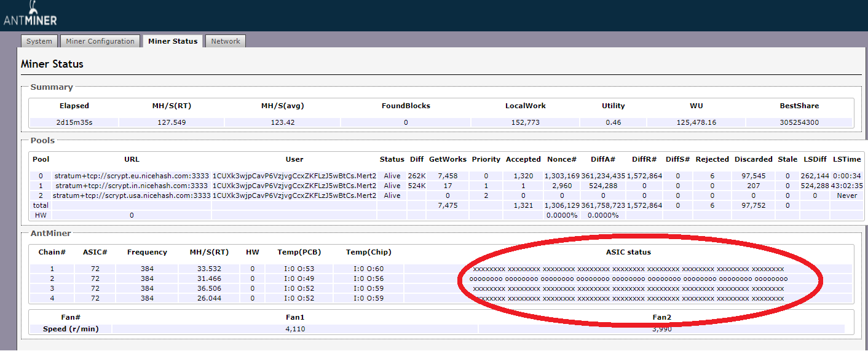The width and height of the screenshot is (868, 359).
Task: Select the Miner Status tab
Action: point(173,41)
